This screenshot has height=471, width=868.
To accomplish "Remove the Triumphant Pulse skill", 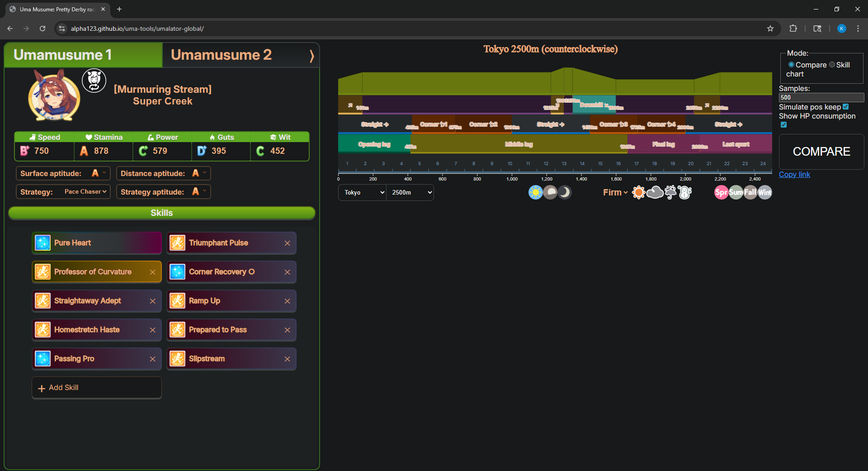I will coord(287,243).
